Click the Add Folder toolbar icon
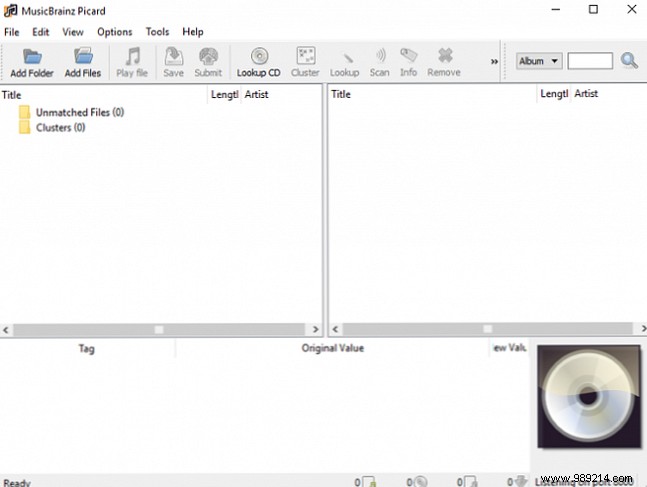Viewport: 647px width, 487px height. pyautogui.click(x=32, y=57)
